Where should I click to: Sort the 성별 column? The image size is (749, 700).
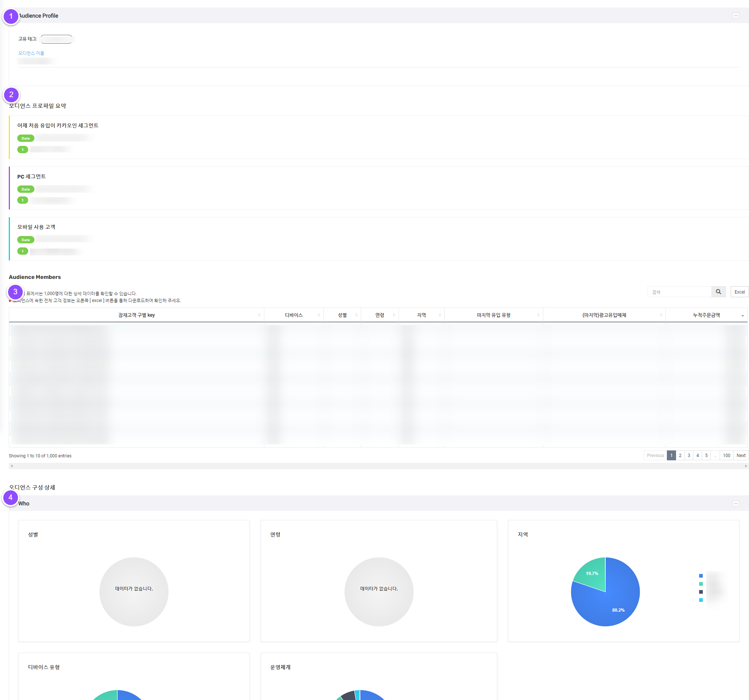(x=342, y=315)
